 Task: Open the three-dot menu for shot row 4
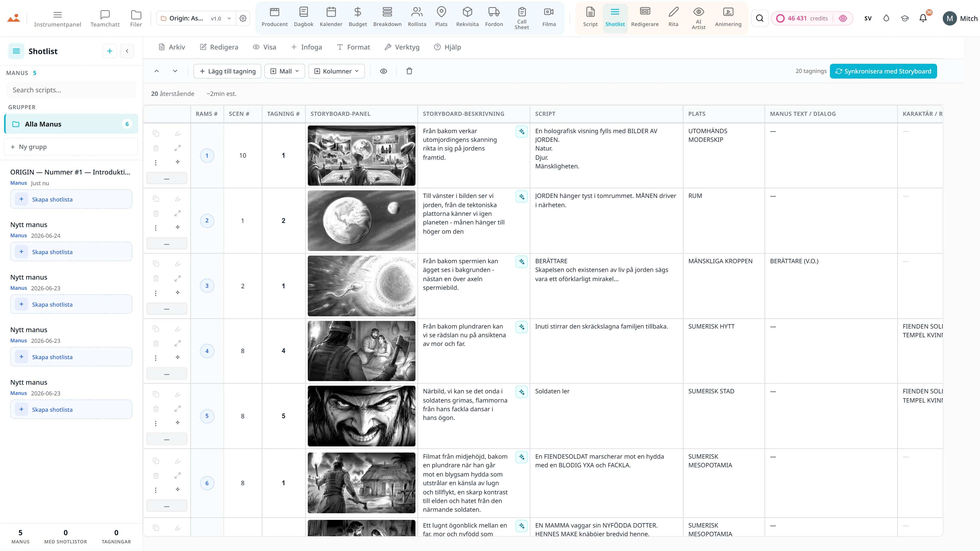coord(156,358)
